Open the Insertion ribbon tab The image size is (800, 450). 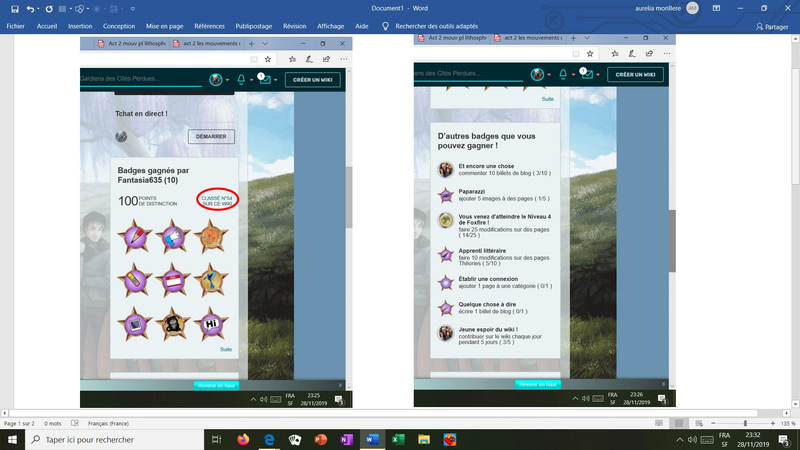(x=80, y=27)
